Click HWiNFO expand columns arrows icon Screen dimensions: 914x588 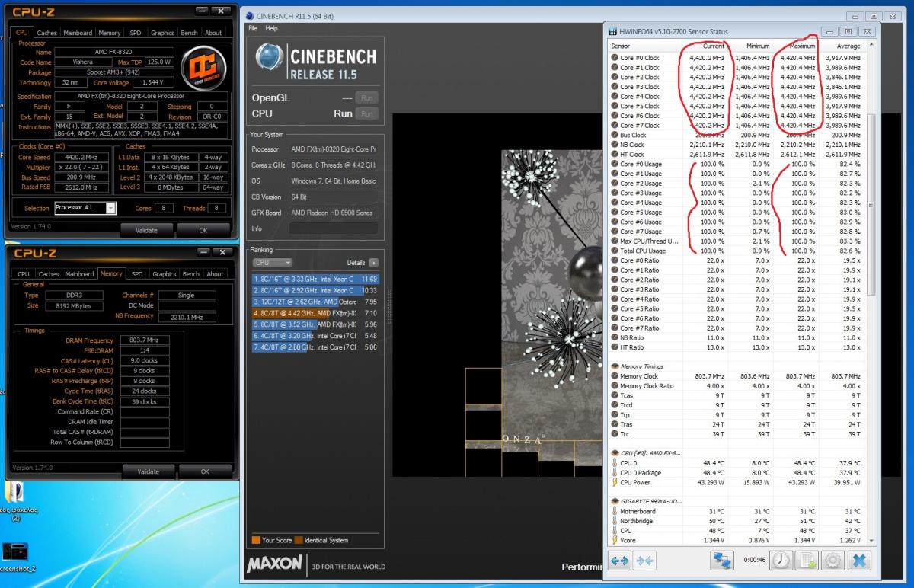click(x=619, y=561)
